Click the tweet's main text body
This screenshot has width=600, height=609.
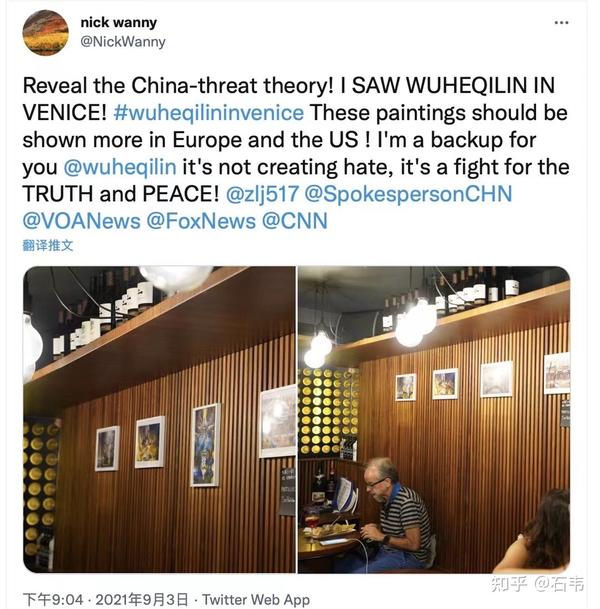(296, 153)
